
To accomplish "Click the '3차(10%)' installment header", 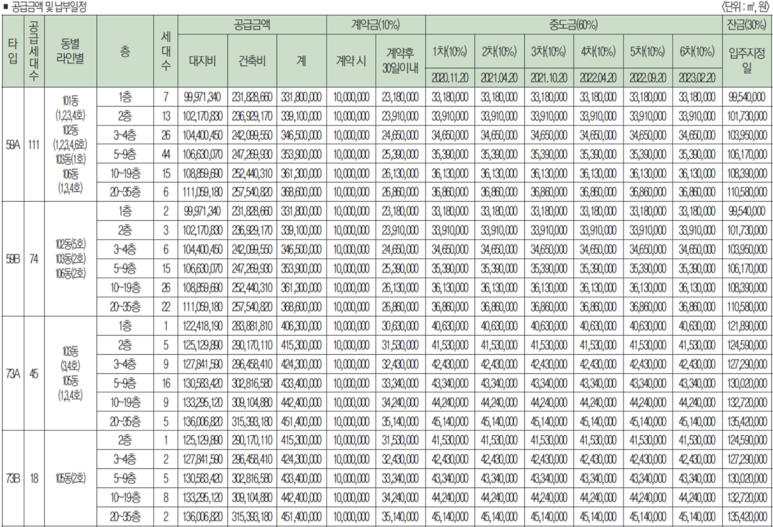I will tap(549, 51).
